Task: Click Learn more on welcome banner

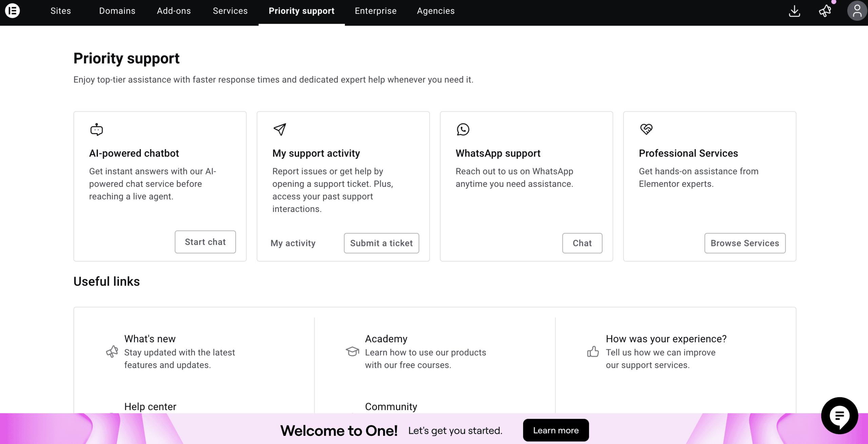Action: pyautogui.click(x=555, y=430)
